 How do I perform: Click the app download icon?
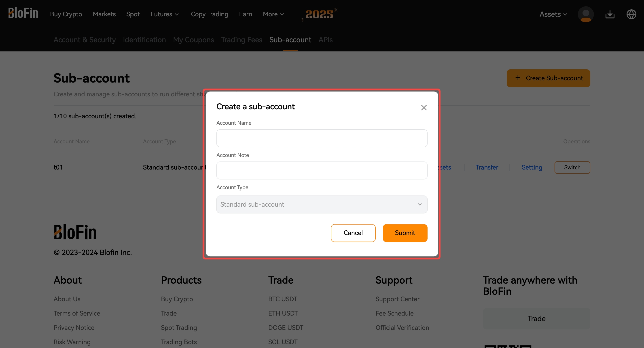coord(610,14)
